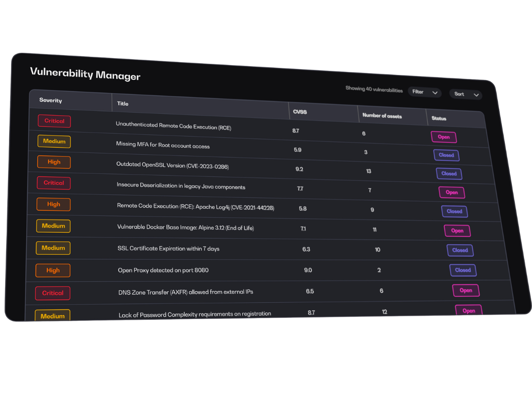Screen dimensions: 532x398
Task: Toggle Open status for Insecure Deserialization row
Action: [x=452, y=192]
